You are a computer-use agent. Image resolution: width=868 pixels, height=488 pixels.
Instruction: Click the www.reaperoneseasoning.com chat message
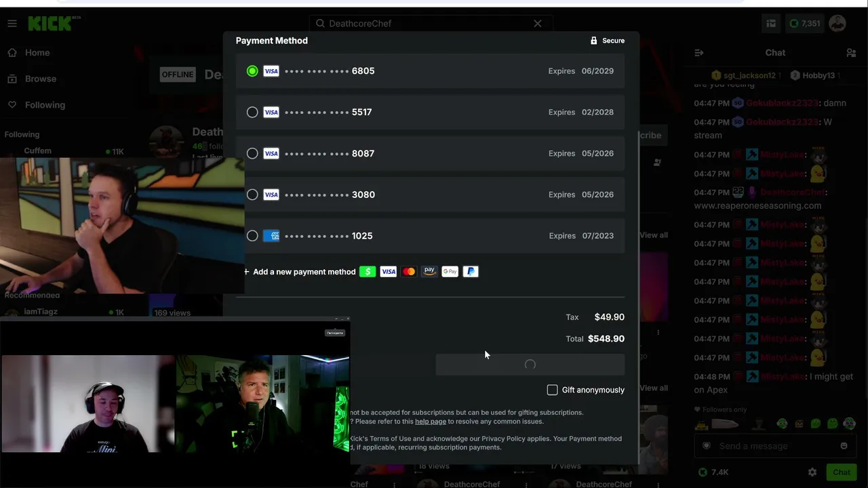click(x=757, y=205)
